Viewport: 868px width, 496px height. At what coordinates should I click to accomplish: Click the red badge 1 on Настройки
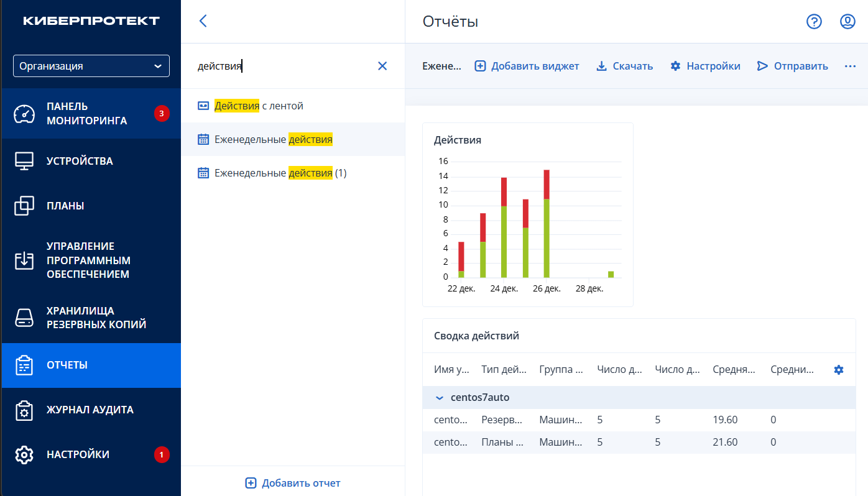(x=162, y=454)
